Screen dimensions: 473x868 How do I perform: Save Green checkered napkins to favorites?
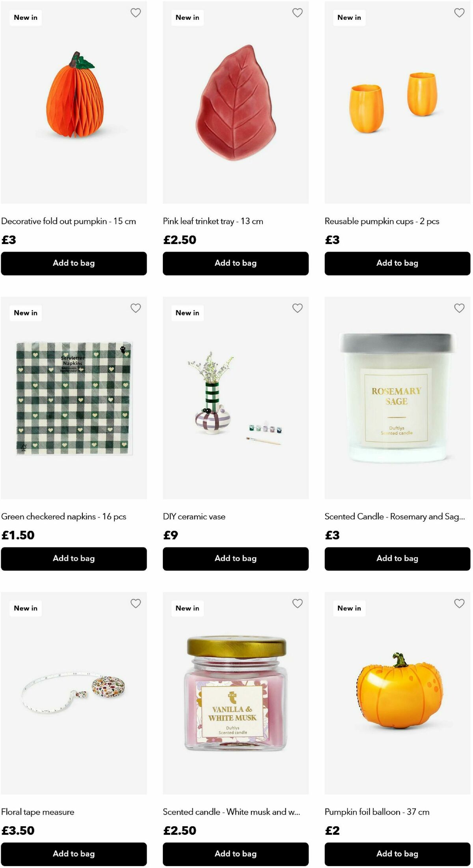tap(136, 308)
